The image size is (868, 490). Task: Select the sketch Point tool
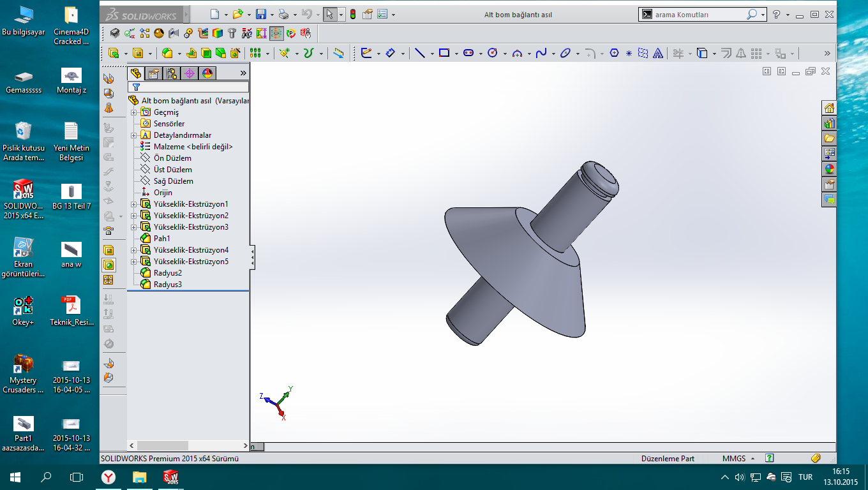629,54
